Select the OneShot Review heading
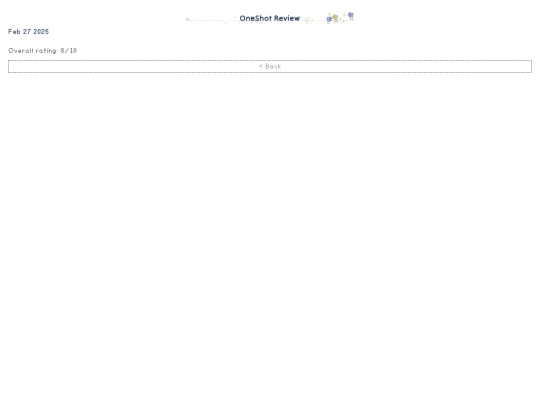 pyautogui.click(x=270, y=18)
